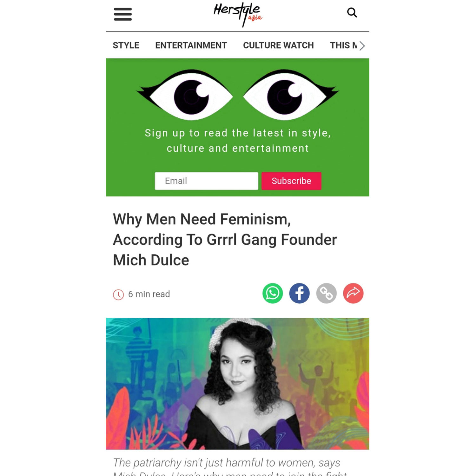Open the hamburger menu

[x=123, y=14]
